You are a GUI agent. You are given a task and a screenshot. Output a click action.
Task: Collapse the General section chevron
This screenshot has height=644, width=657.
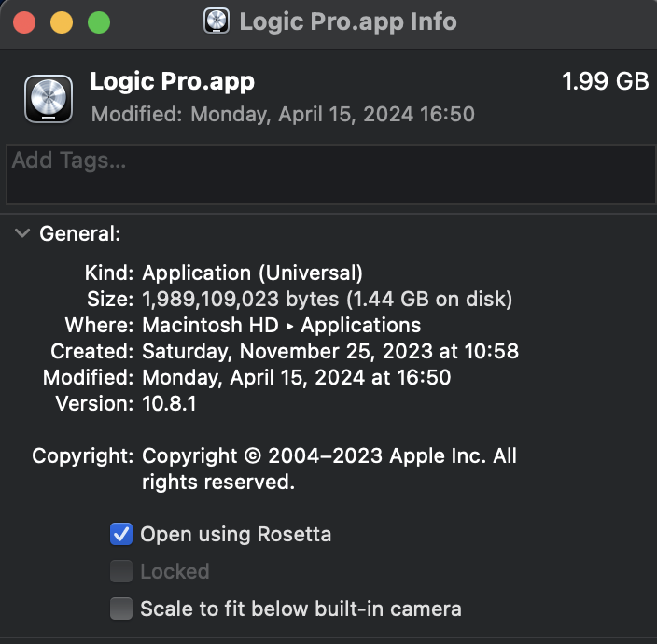(22, 233)
